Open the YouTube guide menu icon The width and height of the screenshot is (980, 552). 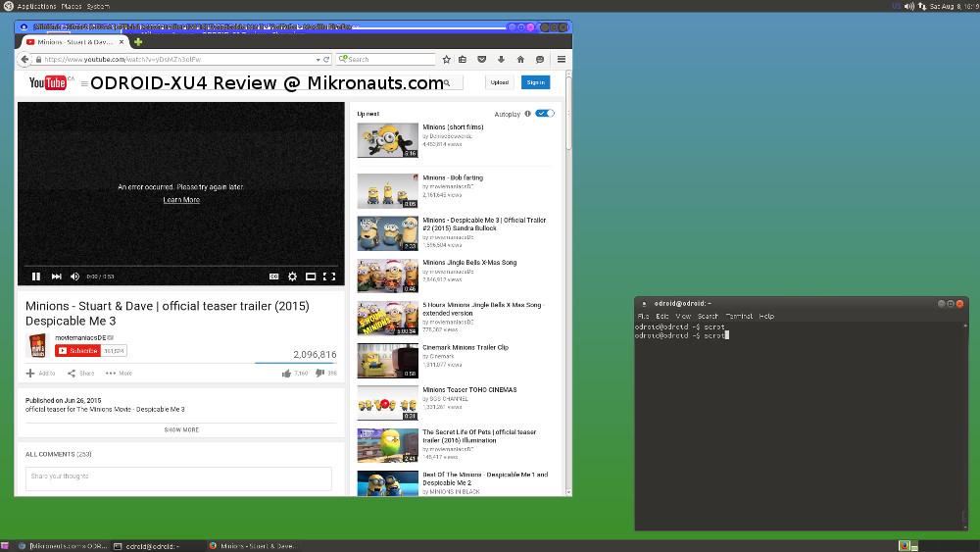pyautogui.click(x=84, y=83)
